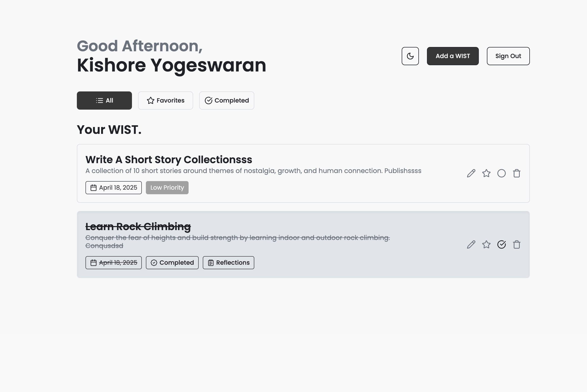Click the Completed badge on Rock Climbing
This screenshot has width=587, height=392.
click(172, 263)
